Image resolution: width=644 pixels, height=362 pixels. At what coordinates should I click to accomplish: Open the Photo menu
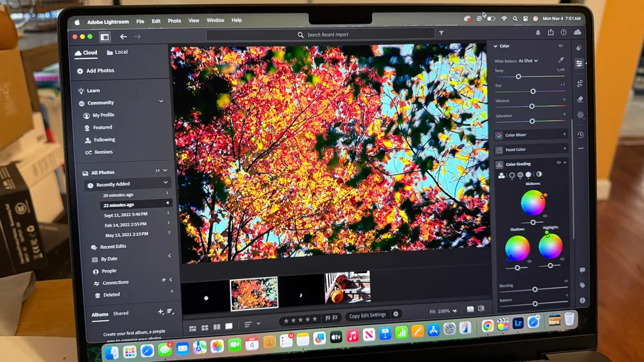click(x=174, y=21)
